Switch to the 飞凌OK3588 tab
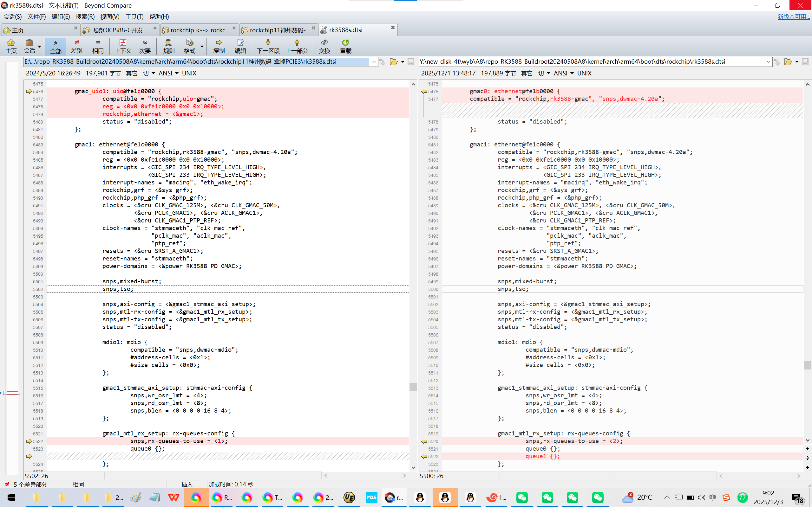 119,30
